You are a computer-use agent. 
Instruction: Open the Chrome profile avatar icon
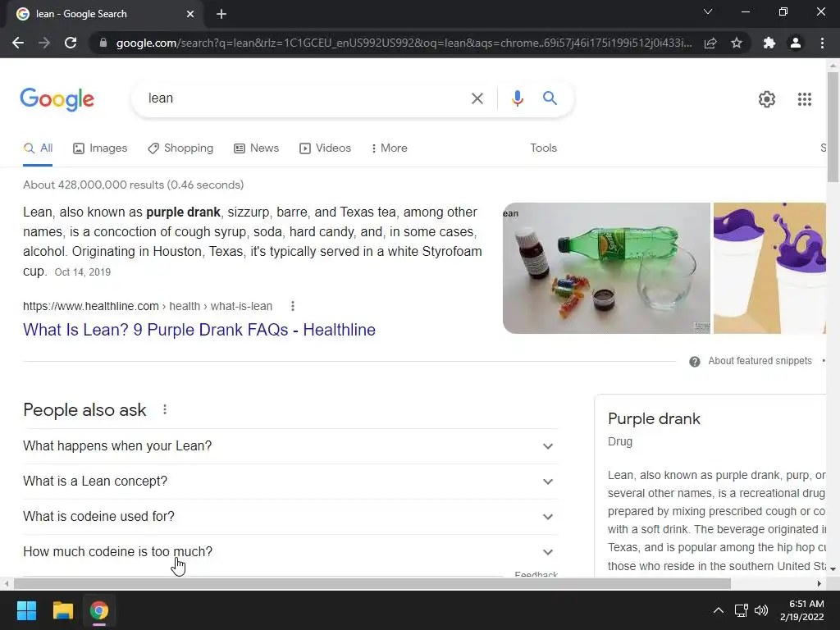[796, 43]
